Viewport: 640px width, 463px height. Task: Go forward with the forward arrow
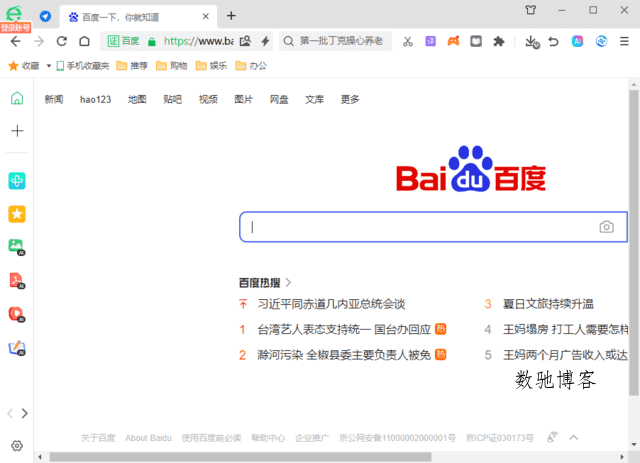[39, 41]
